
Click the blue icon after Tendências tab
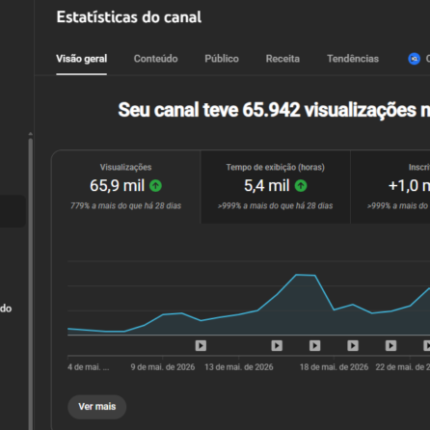(x=414, y=59)
